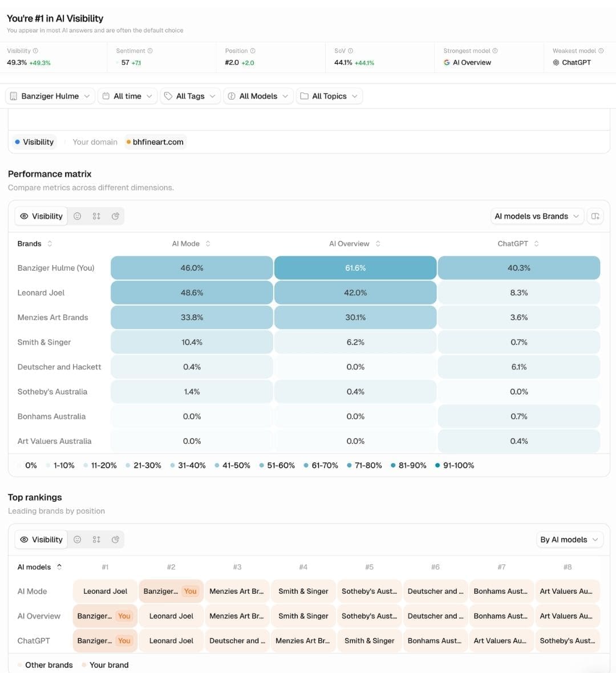This screenshot has width=616, height=673.
Task: Click the 49.3% visibility value
Action: tap(17, 62)
